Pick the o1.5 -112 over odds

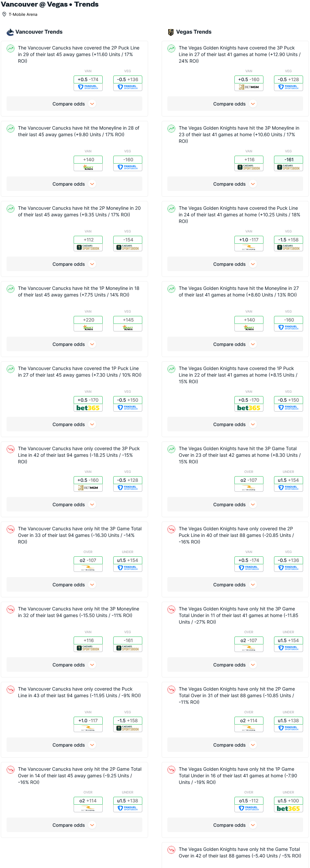[x=249, y=801]
